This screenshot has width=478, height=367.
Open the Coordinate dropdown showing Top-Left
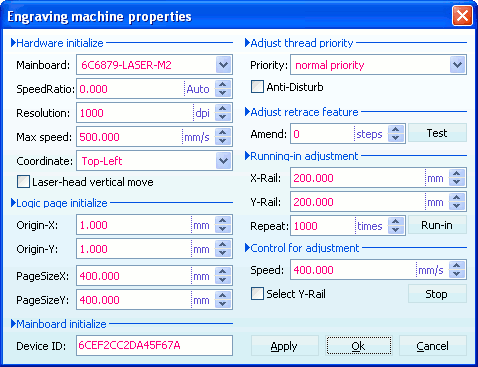tap(223, 161)
